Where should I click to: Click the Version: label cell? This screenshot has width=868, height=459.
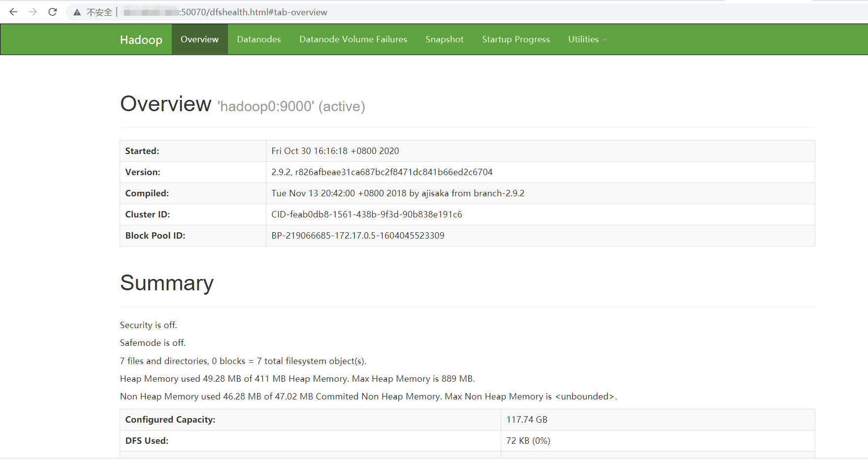[x=193, y=172]
